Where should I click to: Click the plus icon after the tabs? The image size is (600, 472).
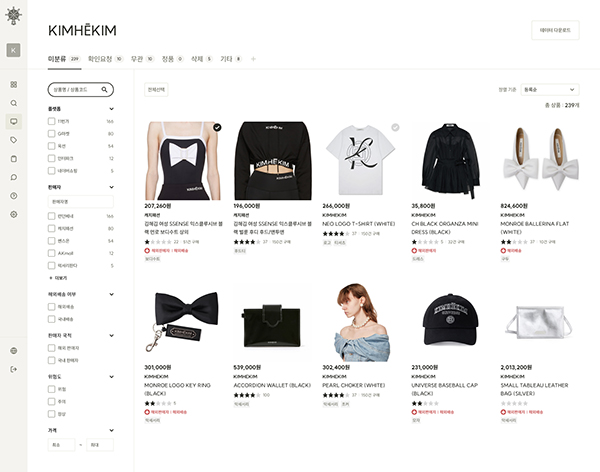pos(253,59)
